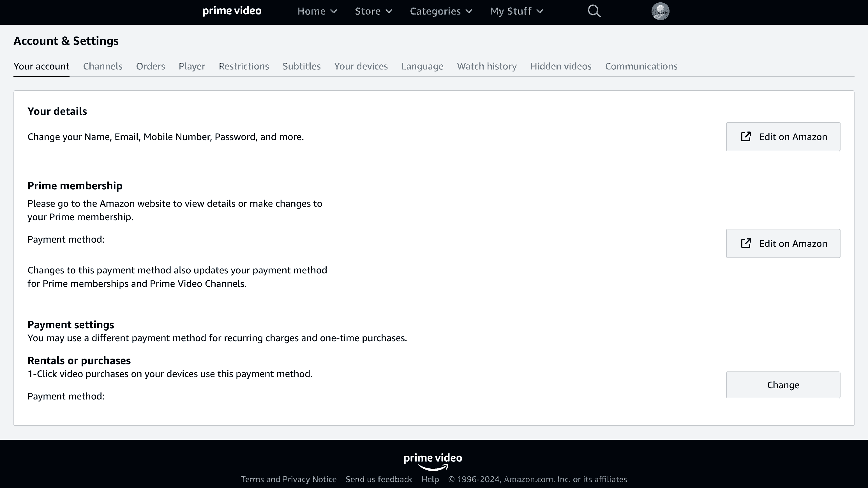Screen dimensions: 868x488
Task: Click the user profile avatar icon
Action: point(661,11)
